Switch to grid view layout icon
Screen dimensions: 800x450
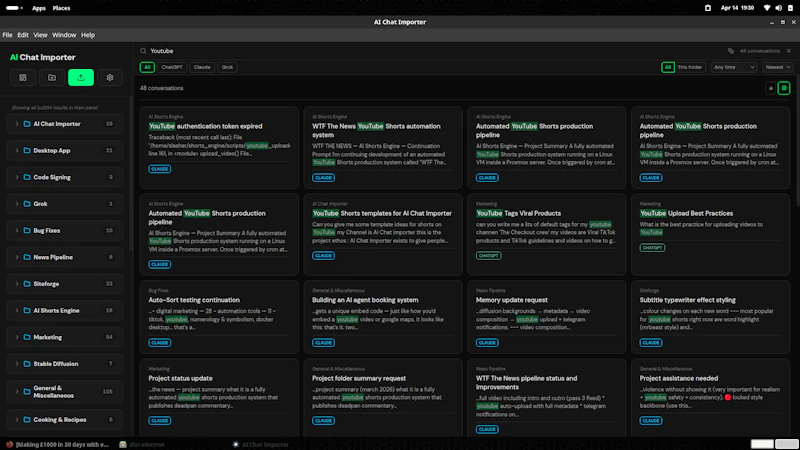[x=784, y=88]
